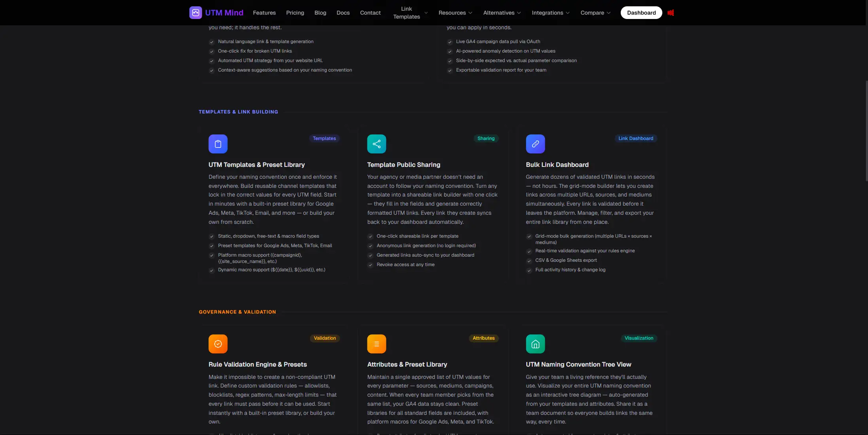
Task: Click the check-circle icon on Rule Validation card
Action: click(217, 344)
